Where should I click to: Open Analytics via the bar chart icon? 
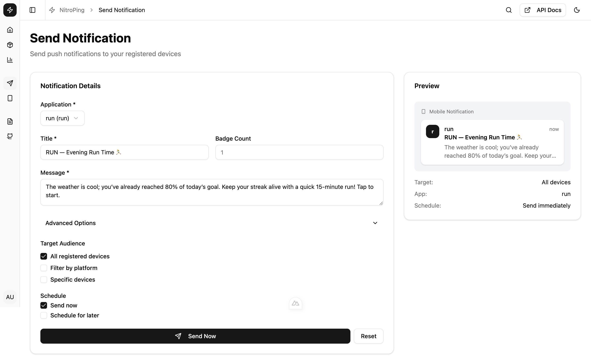(10, 60)
